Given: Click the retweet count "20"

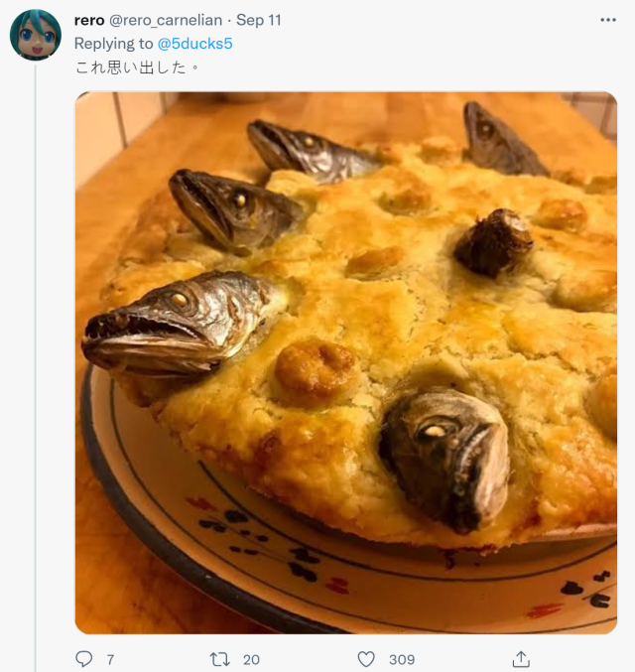Looking at the screenshot, I should [x=250, y=659].
